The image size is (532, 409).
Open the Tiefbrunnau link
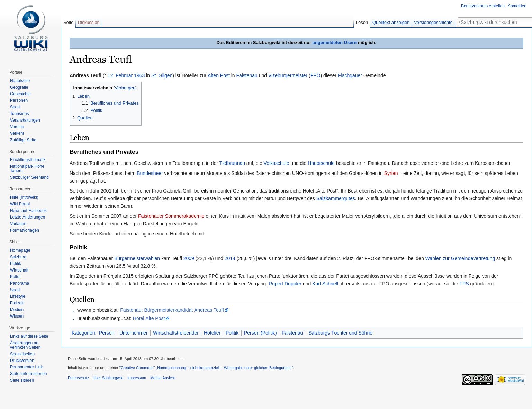232,163
